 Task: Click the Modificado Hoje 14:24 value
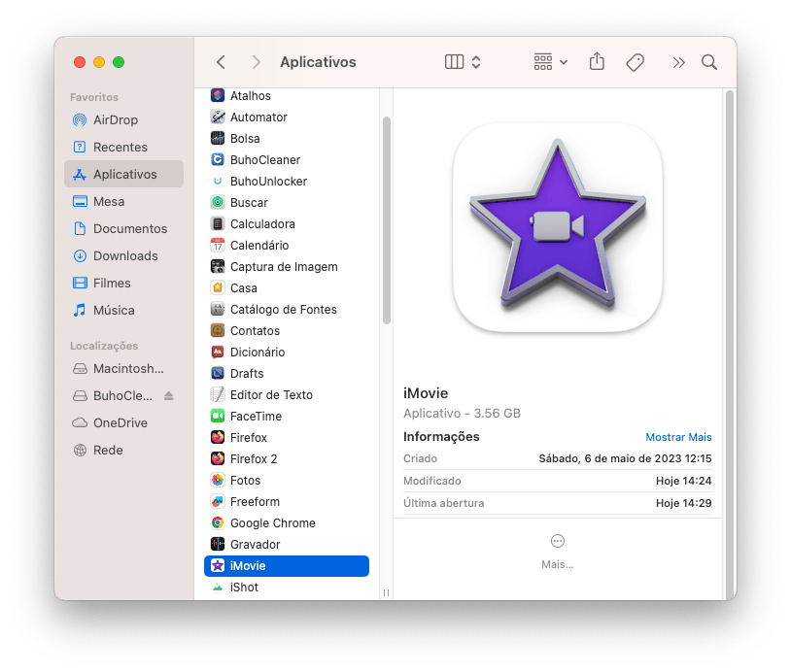click(x=683, y=481)
